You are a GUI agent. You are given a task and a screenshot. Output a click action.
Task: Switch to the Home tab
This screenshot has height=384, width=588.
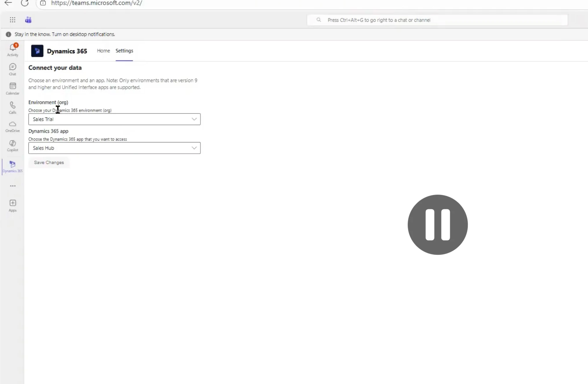[x=103, y=51]
